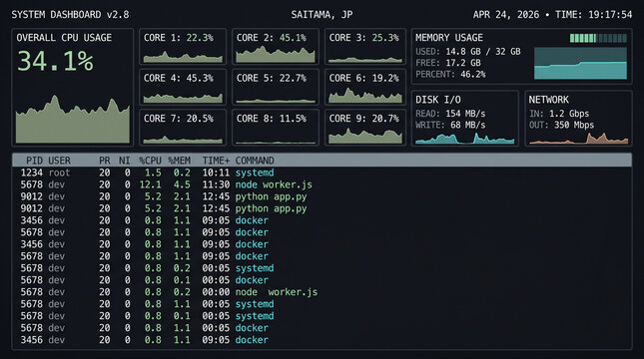Click the 11:30 TIME+ value

[216, 184]
